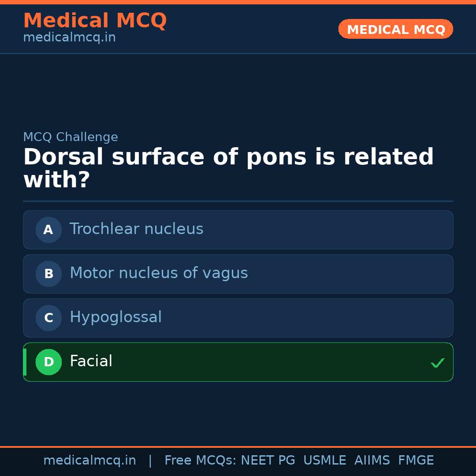476x476 pixels.
Task: Click the green checkmark on Facial
Action: pyautogui.click(x=437, y=363)
